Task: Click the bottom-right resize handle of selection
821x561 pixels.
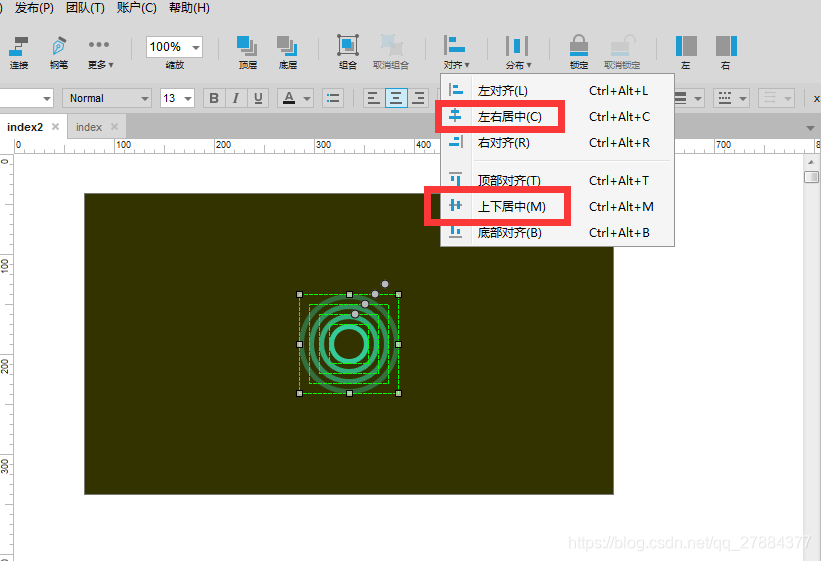Action: coord(398,393)
